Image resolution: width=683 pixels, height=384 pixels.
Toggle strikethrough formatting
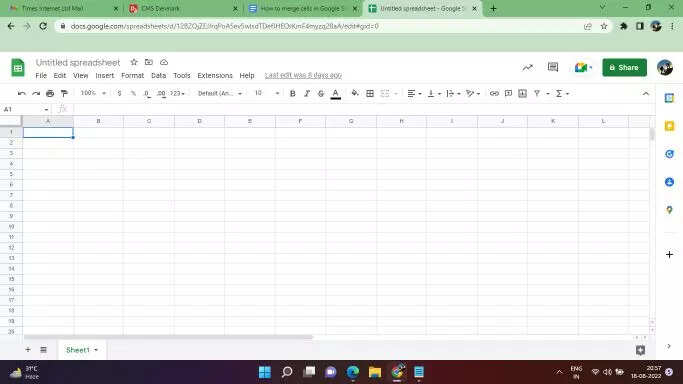(321, 94)
